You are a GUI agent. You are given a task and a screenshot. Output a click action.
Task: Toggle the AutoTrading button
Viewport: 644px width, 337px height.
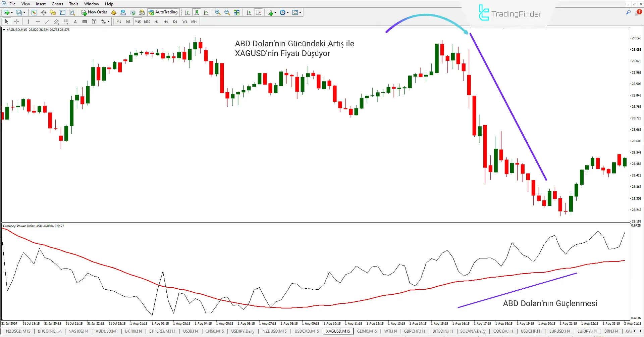point(163,12)
